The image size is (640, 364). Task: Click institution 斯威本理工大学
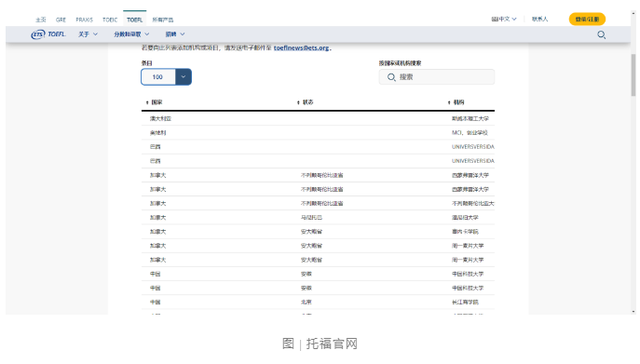tap(470, 119)
